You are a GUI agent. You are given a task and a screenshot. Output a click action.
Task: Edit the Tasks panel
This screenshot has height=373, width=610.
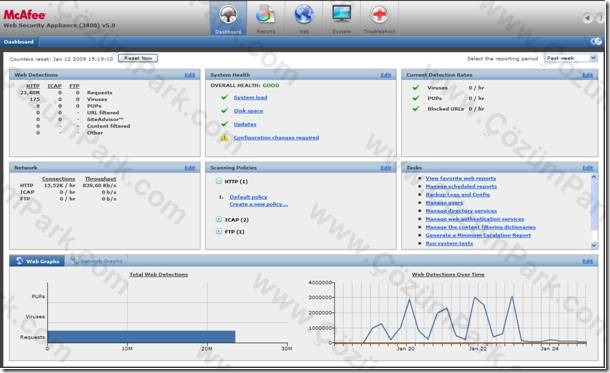(x=587, y=168)
